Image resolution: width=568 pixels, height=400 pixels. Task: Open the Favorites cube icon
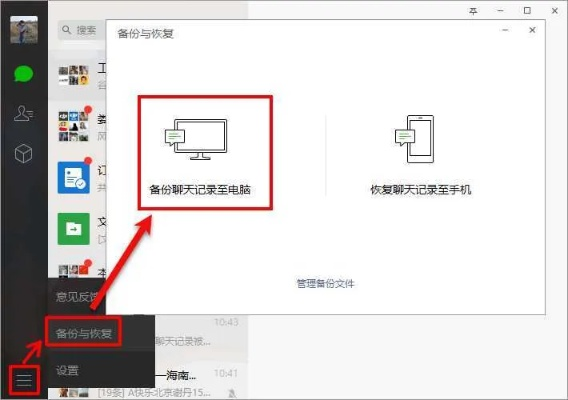point(24,153)
